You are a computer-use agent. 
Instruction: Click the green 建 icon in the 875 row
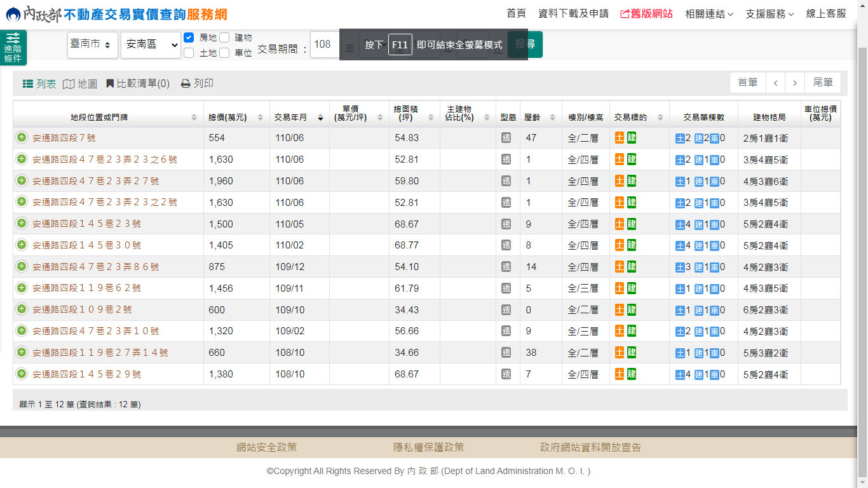(x=632, y=267)
